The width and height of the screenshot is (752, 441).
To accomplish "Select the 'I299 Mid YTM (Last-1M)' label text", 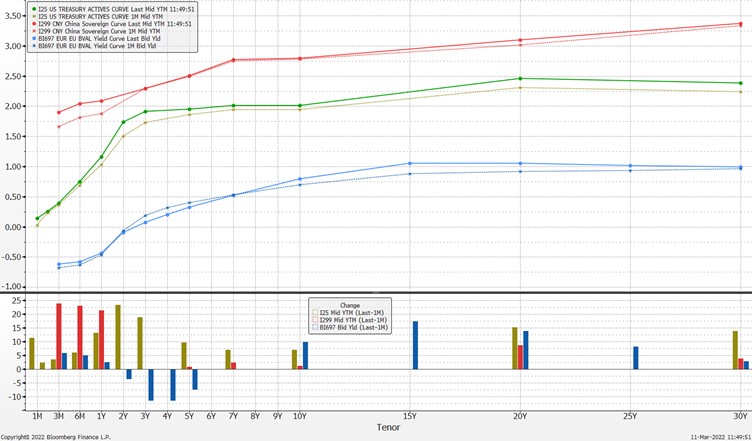I will point(353,320).
